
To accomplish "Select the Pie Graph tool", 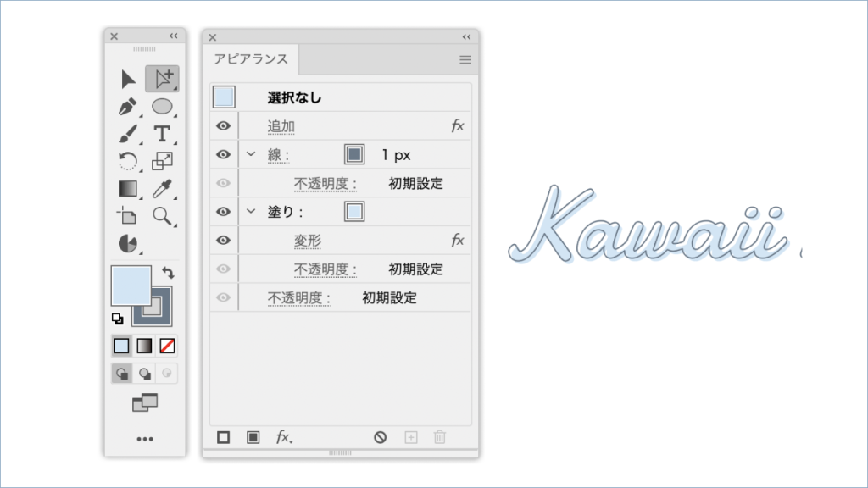I will coord(128,243).
